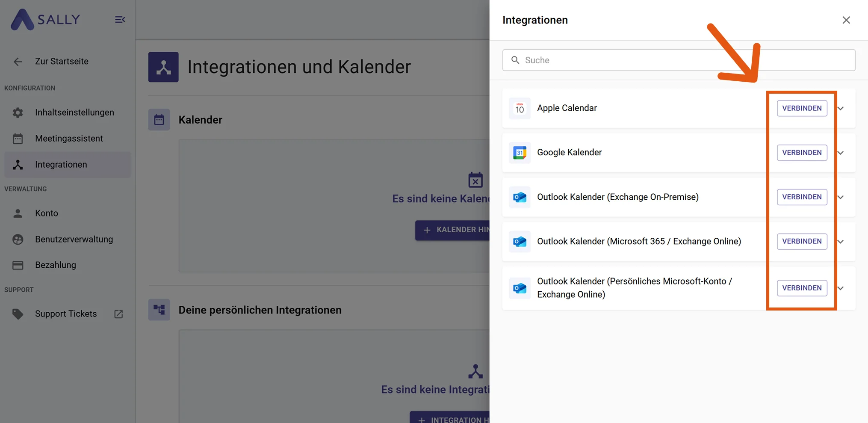Expand the Google Kalender entry

[841, 153]
